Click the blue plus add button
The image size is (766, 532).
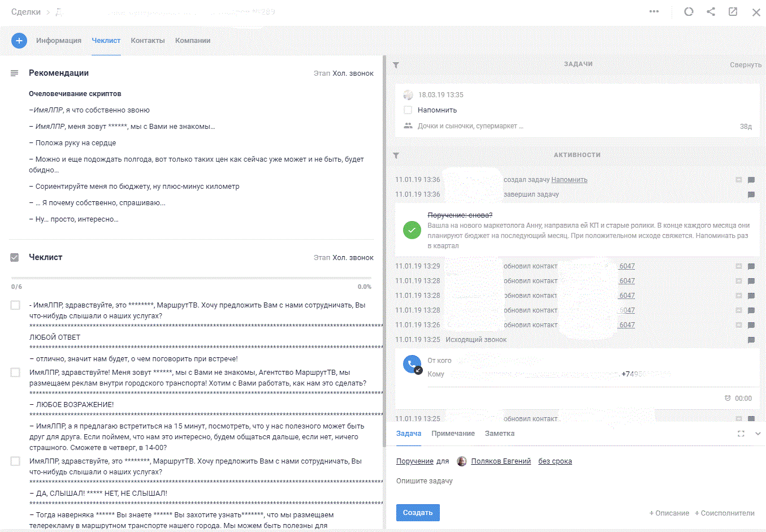pyautogui.click(x=19, y=41)
